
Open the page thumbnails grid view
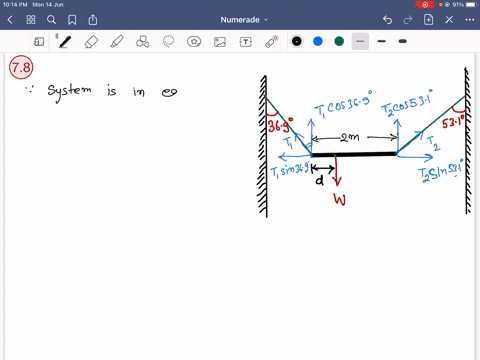(31, 20)
